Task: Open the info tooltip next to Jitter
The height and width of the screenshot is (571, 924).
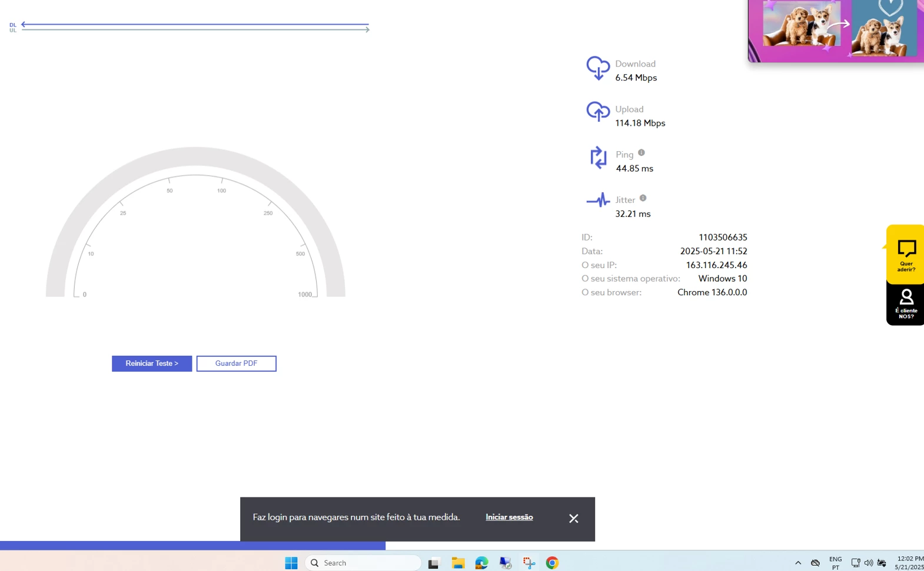Action: (x=643, y=198)
